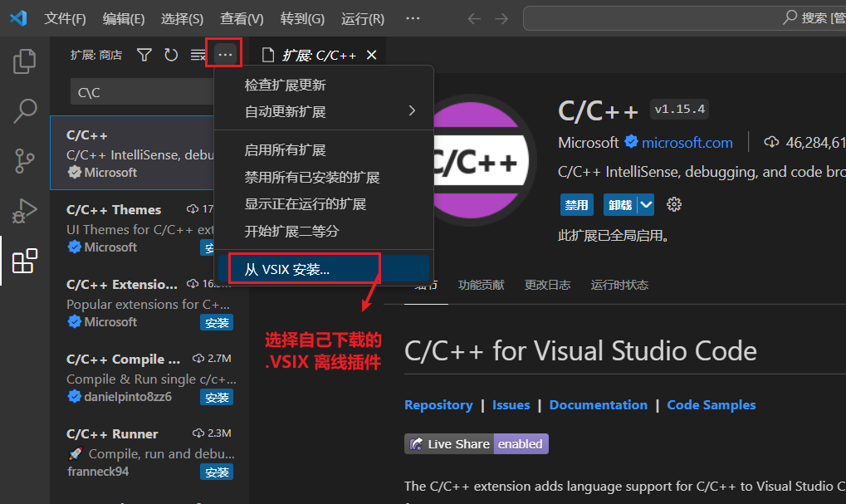Open the 选择(S) menu
The image size is (846, 504).
click(183, 19)
